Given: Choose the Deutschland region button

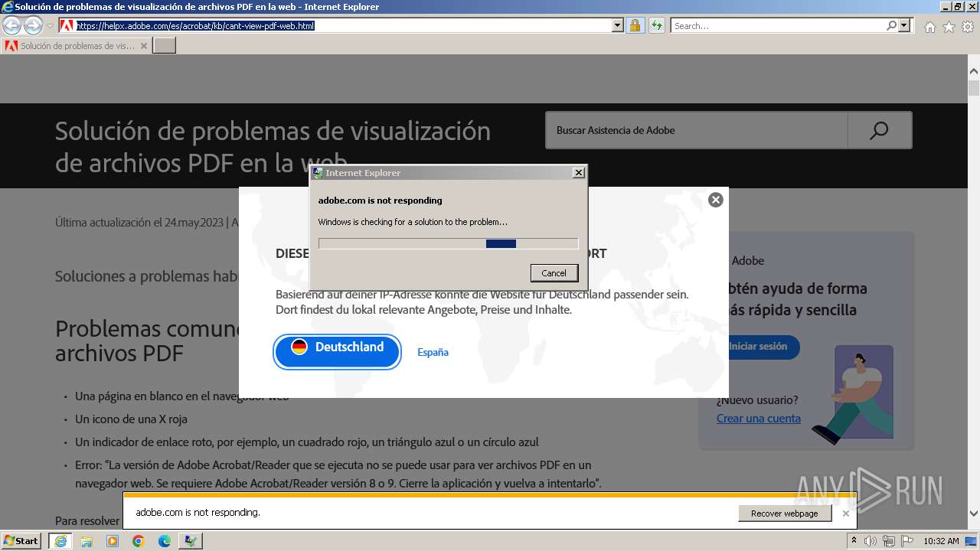Looking at the screenshot, I should point(338,351).
